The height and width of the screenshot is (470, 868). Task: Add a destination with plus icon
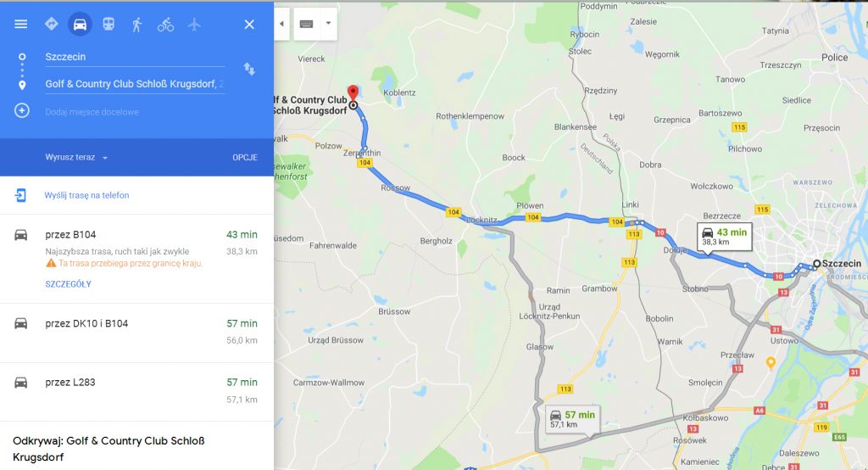[21, 111]
